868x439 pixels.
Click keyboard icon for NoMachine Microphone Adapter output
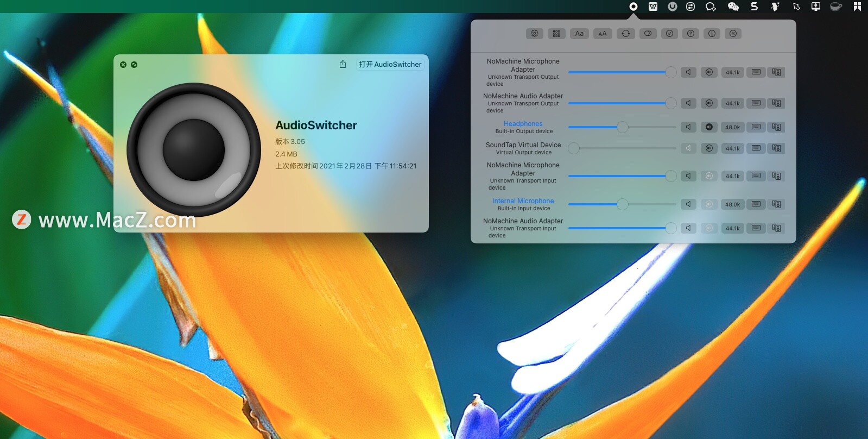point(756,72)
